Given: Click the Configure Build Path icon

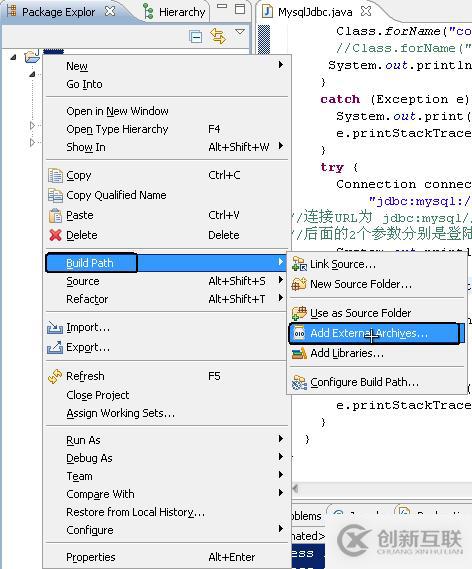Looking at the screenshot, I should [x=299, y=382].
